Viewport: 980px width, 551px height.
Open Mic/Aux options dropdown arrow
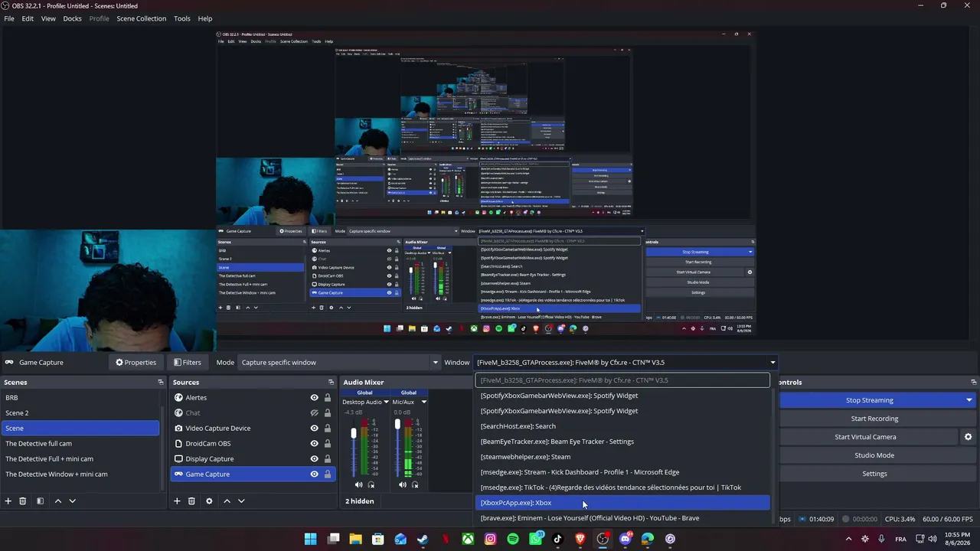tap(423, 402)
